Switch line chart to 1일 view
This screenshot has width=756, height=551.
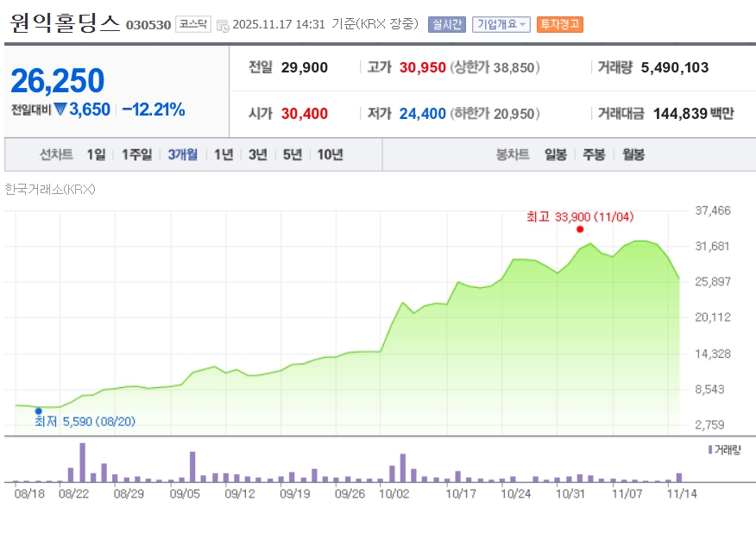point(96,155)
